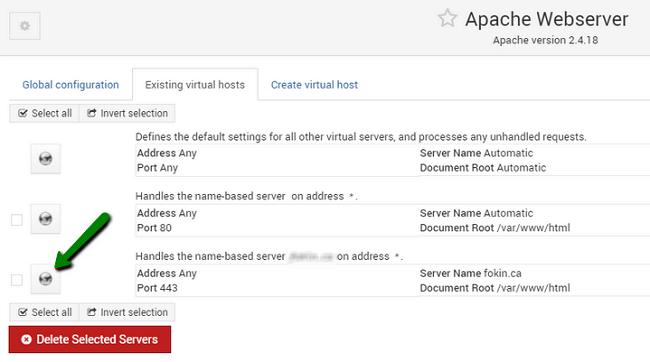Click the top Select all button
Viewport: 650px width, 362px height.
44,113
